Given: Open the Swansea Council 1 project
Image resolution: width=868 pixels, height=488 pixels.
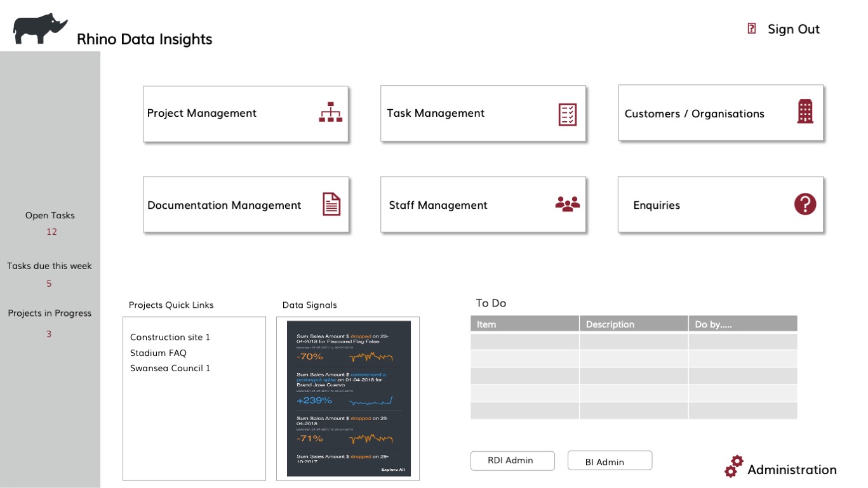Looking at the screenshot, I should click(170, 368).
